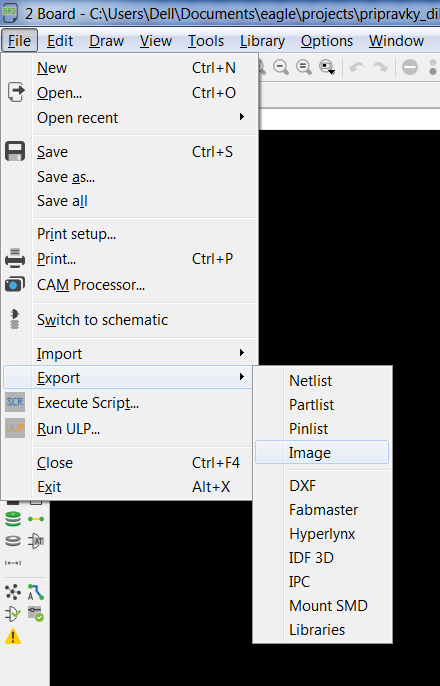Viewport: 440px width, 686px height.
Task: Click the yellow warning Errors icon
Action: 13,637
